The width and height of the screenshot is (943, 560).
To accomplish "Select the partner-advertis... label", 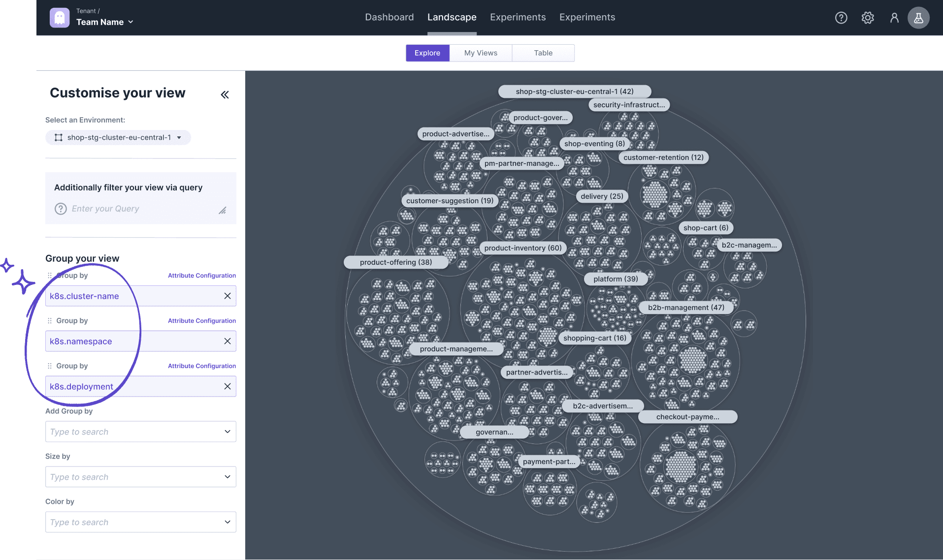I will pos(537,372).
